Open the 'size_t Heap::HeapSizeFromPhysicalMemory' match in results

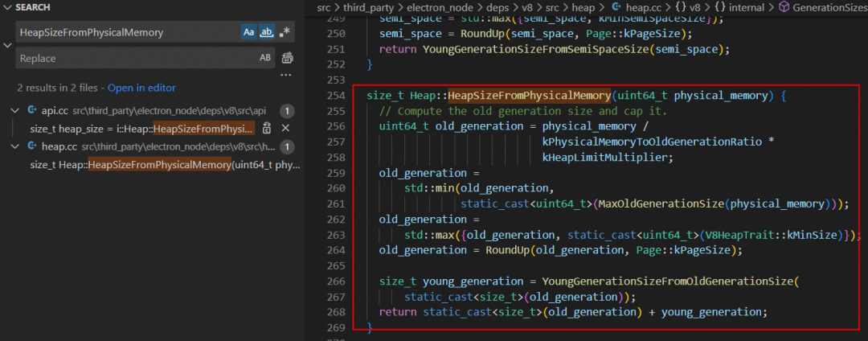[x=165, y=165]
